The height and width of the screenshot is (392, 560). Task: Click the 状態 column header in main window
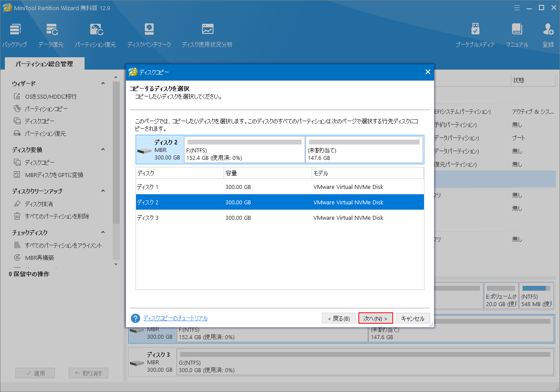(x=533, y=80)
